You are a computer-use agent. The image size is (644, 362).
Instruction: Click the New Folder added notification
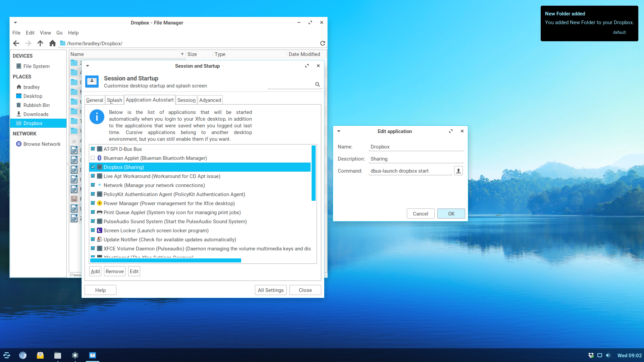pyautogui.click(x=589, y=23)
